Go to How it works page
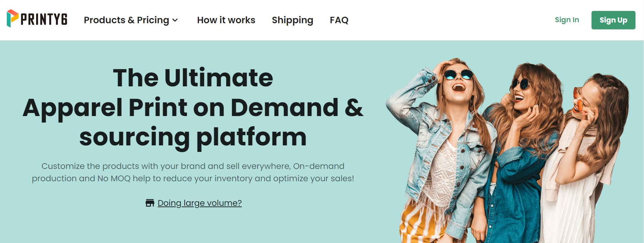 coord(226,20)
